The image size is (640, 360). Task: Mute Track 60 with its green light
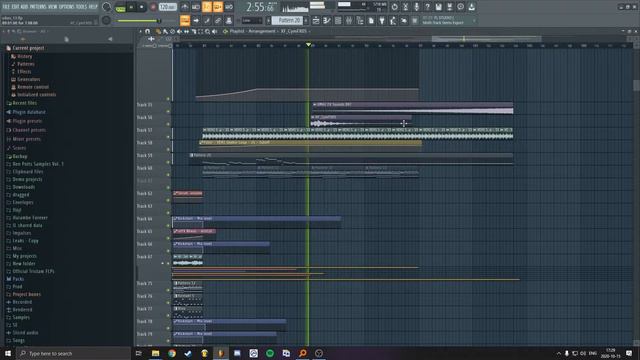pos(168,174)
